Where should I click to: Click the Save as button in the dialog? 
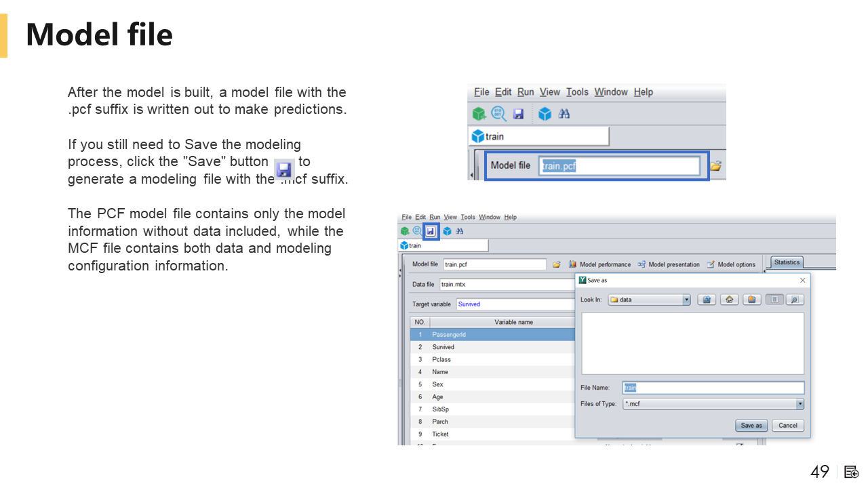pyautogui.click(x=751, y=426)
